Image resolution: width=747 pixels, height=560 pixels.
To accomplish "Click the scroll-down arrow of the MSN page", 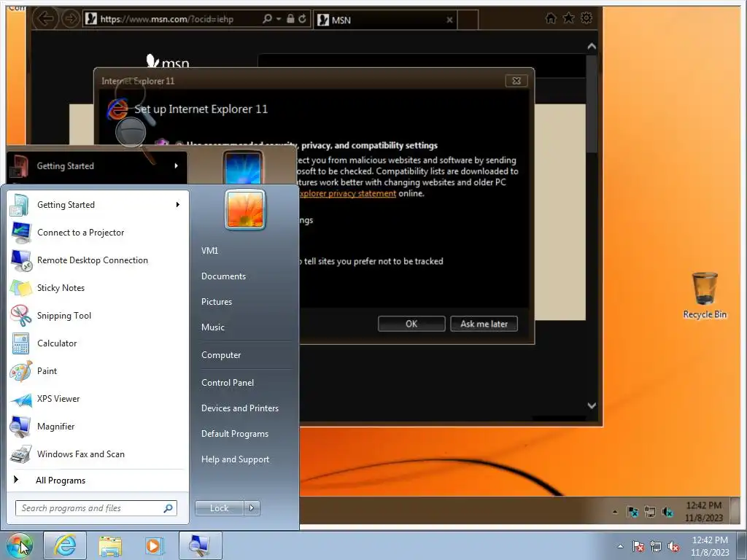I will point(592,405).
